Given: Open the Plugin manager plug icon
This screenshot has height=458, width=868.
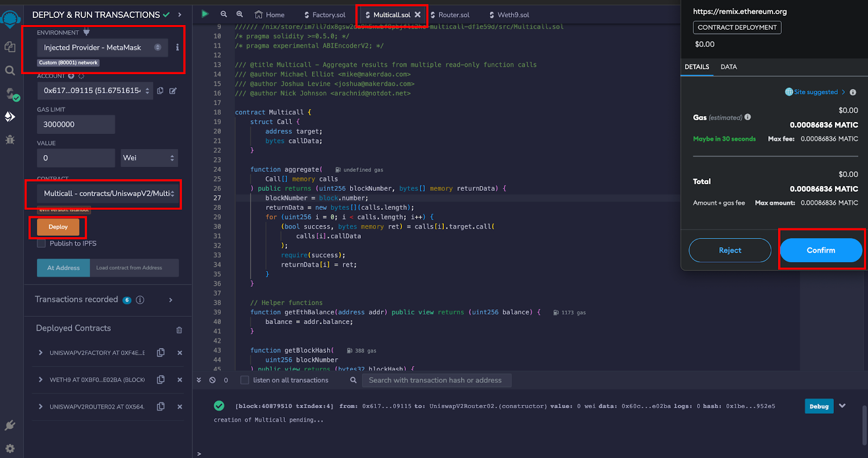Looking at the screenshot, I should click(10, 425).
